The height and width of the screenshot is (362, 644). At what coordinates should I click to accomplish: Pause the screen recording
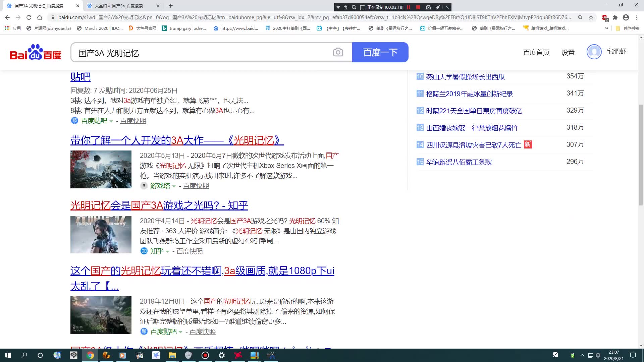coord(409,7)
